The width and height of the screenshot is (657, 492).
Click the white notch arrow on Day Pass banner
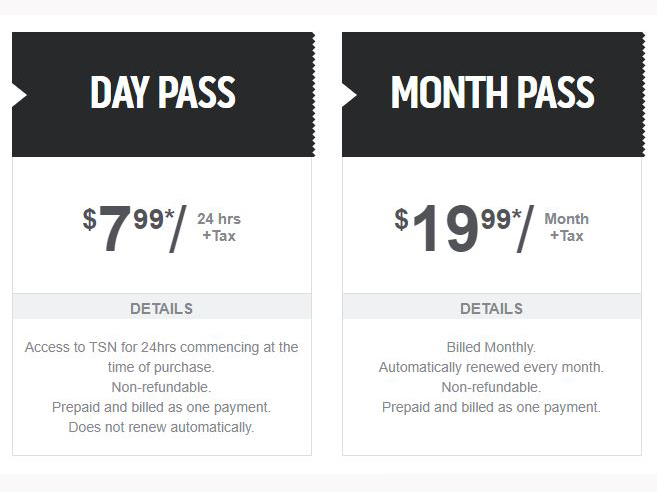coord(18,95)
